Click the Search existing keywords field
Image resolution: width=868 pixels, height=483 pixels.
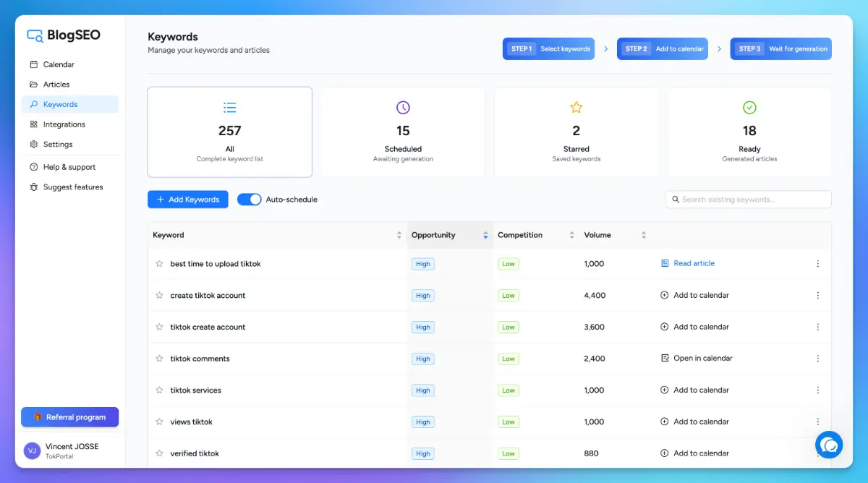click(752, 200)
